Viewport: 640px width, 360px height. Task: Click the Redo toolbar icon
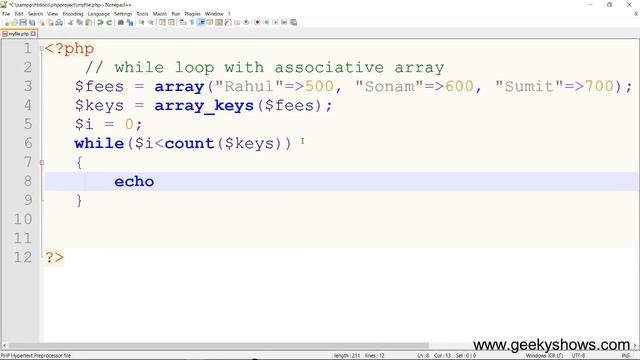pos(109,22)
